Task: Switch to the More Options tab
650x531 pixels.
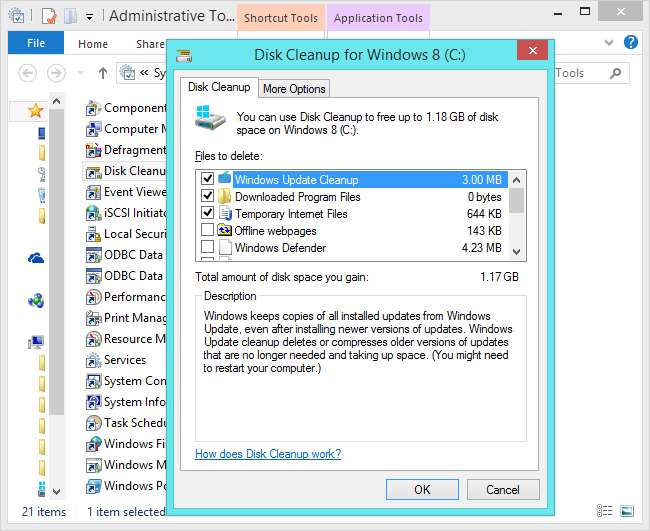Action: click(x=294, y=89)
